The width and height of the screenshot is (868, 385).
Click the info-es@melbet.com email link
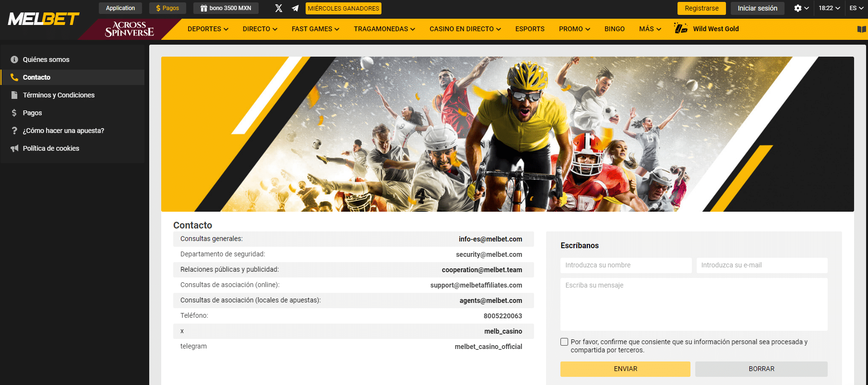[x=490, y=239]
